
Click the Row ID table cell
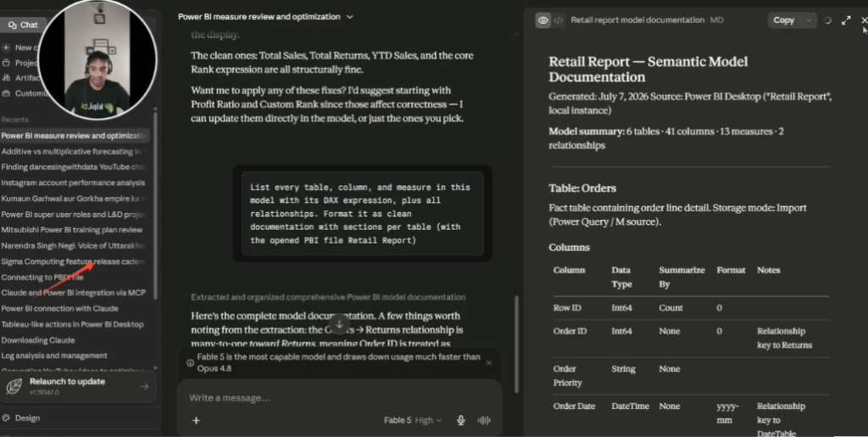[567, 308]
